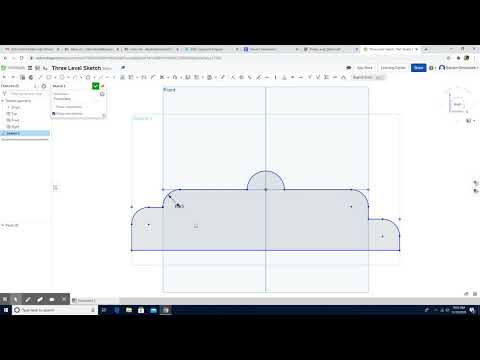Image resolution: width=480 pixels, height=360 pixels.
Task: Select the Right plane in feature tree
Action: click(x=15, y=127)
